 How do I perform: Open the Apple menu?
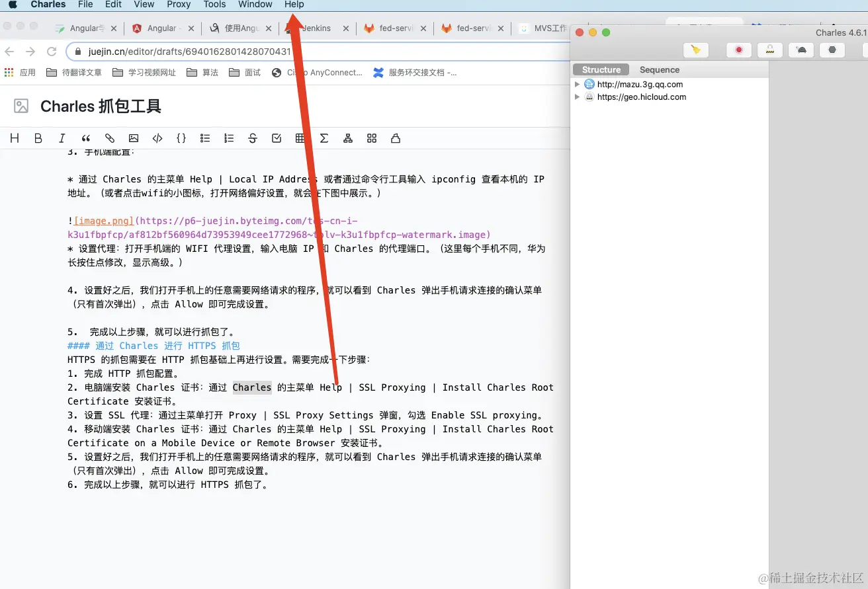click(13, 5)
